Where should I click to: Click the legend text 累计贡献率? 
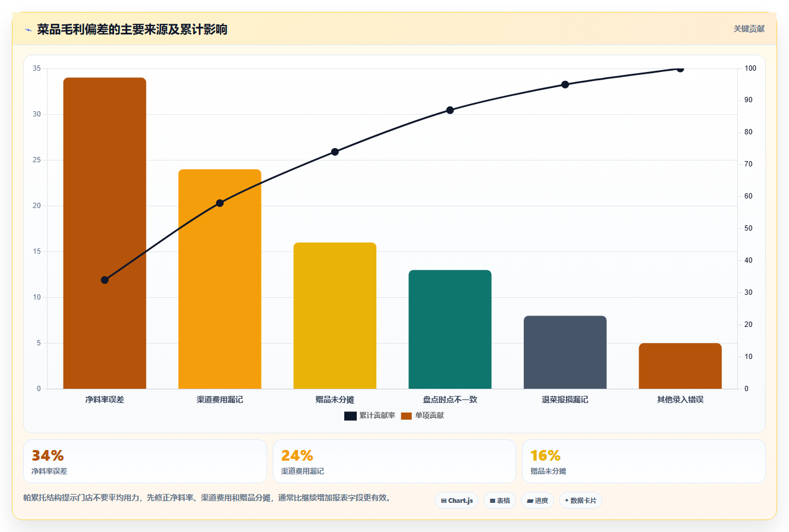pos(377,416)
